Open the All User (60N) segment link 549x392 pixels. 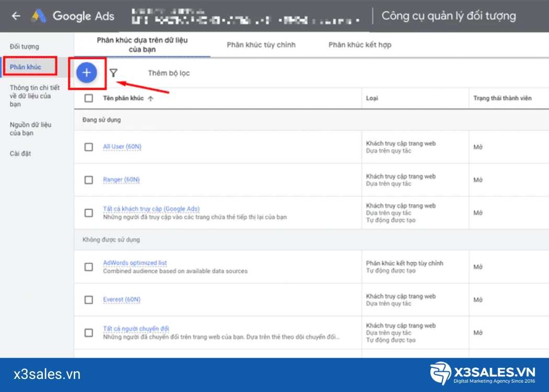pyautogui.click(x=122, y=147)
